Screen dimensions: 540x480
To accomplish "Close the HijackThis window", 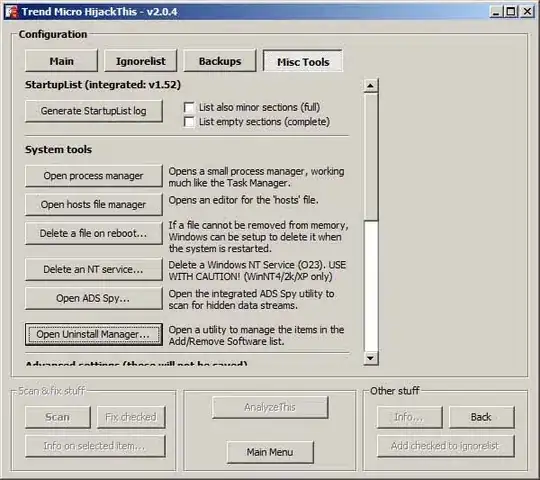I will coord(527,12).
